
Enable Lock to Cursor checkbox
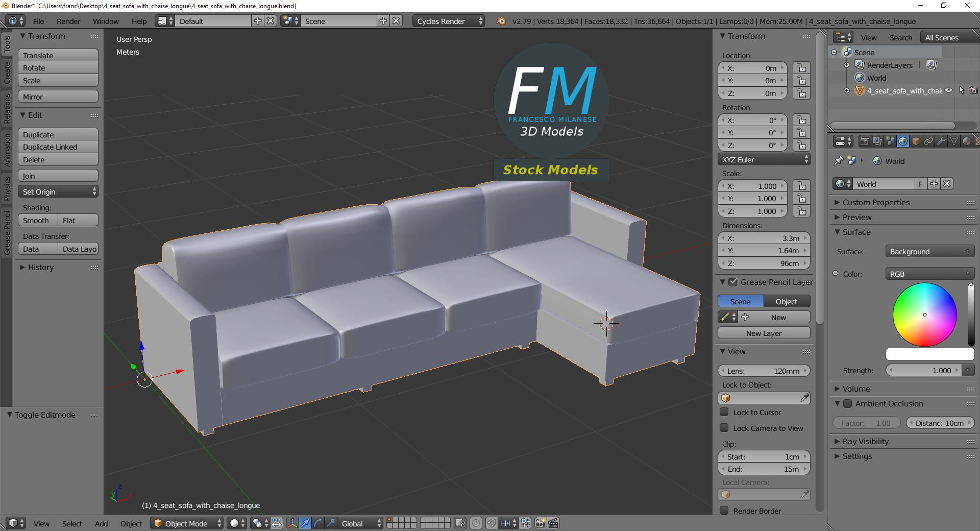coord(724,412)
